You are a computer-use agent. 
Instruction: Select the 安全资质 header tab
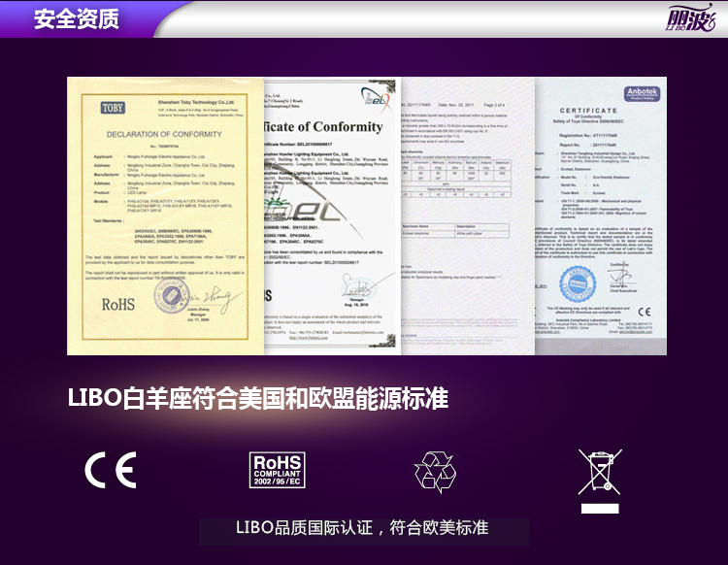[x=77, y=18]
